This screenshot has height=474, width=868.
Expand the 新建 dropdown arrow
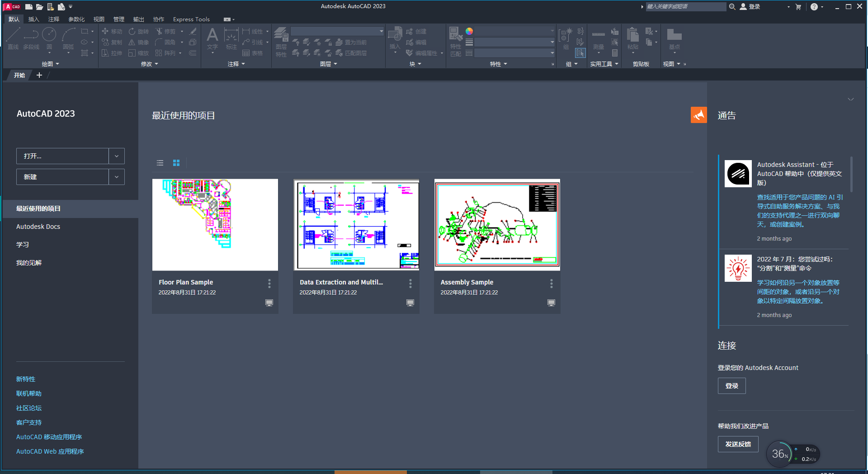point(117,177)
